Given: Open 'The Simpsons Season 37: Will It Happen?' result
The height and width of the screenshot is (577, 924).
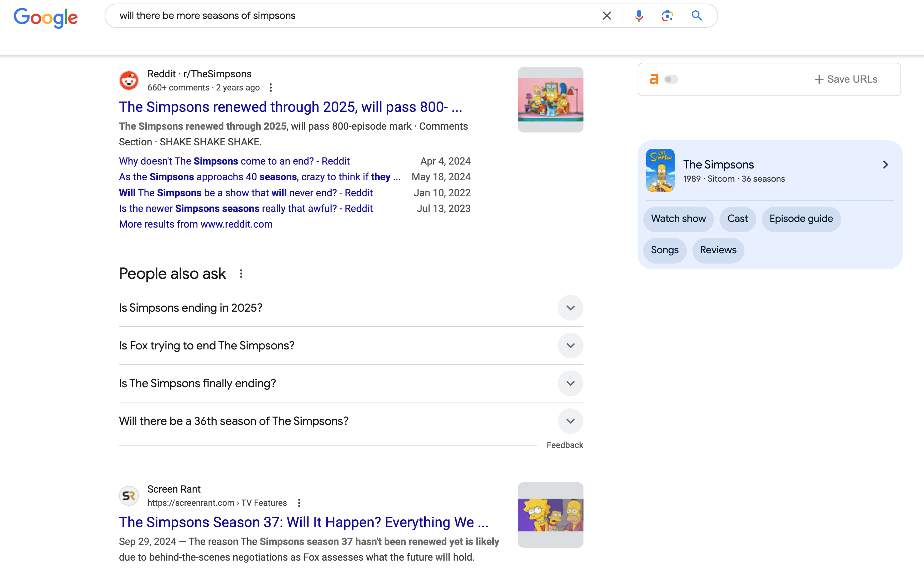Looking at the screenshot, I should coord(303,522).
